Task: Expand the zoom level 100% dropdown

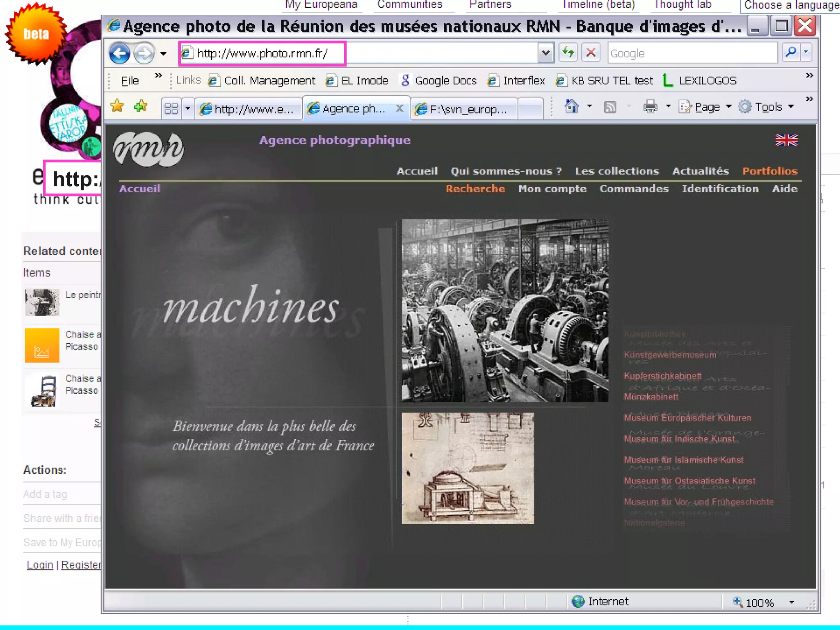Action: [x=792, y=602]
